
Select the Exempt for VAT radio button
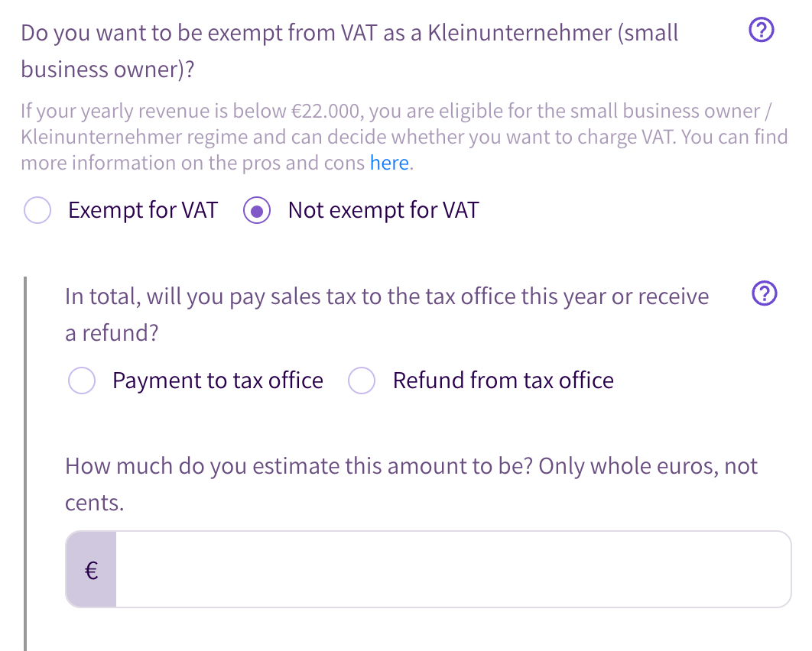37,211
